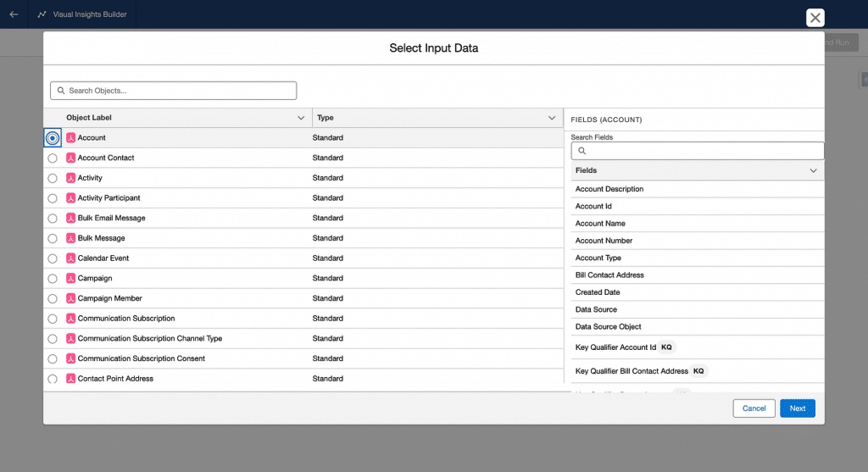This screenshot has height=472, width=868.
Task: Focus the Search Objects input box
Action: pos(174,91)
